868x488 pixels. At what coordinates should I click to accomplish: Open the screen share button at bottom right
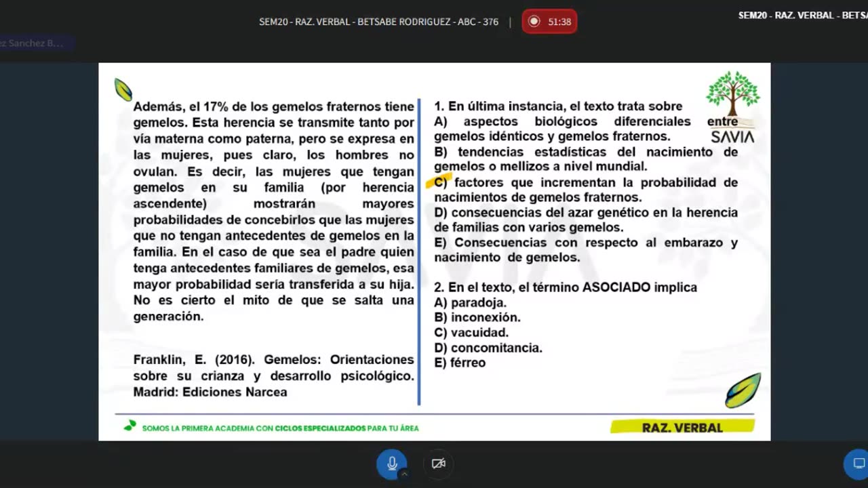(859, 464)
